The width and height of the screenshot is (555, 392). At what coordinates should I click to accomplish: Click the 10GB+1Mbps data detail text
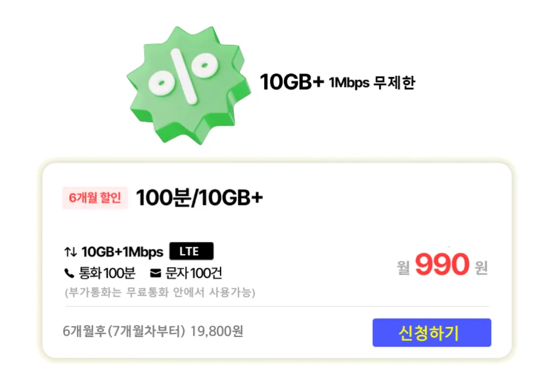[x=122, y=252]
